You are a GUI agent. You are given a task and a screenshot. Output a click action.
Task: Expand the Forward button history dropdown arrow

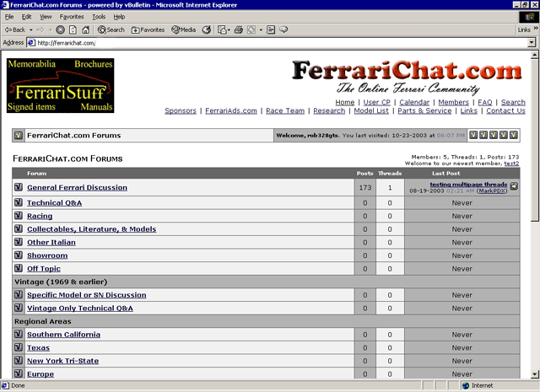(x=51, y=30)
